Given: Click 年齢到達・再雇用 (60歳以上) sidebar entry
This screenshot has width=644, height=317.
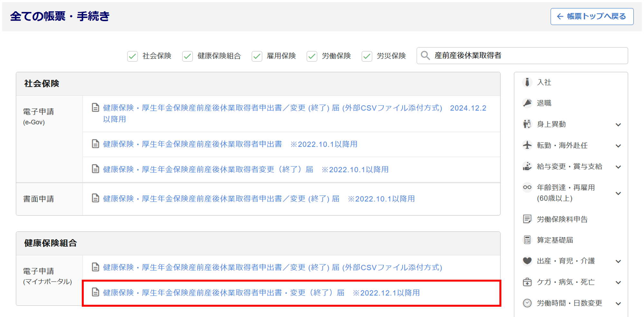Looking at the screenshot, I should coord(566,193).
